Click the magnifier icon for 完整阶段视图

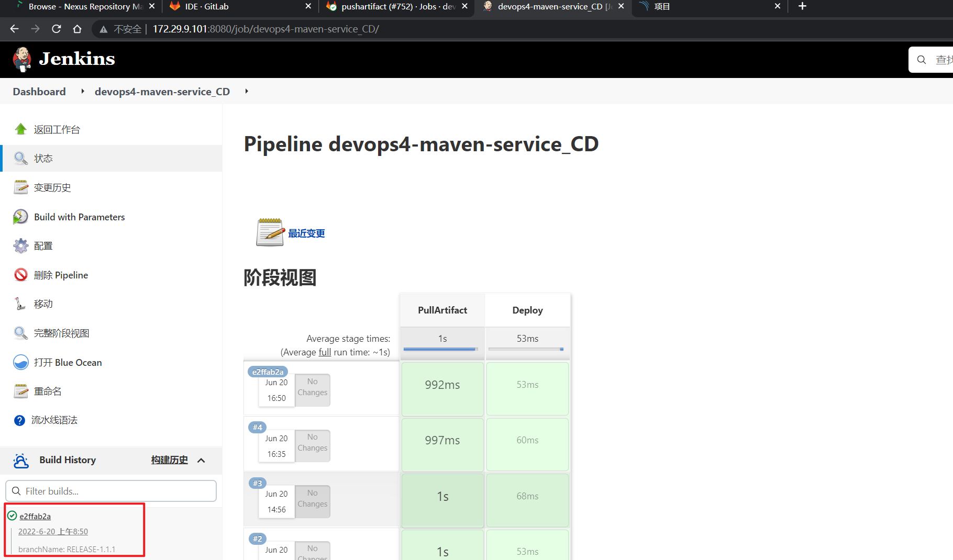click(x=20, y=333)
